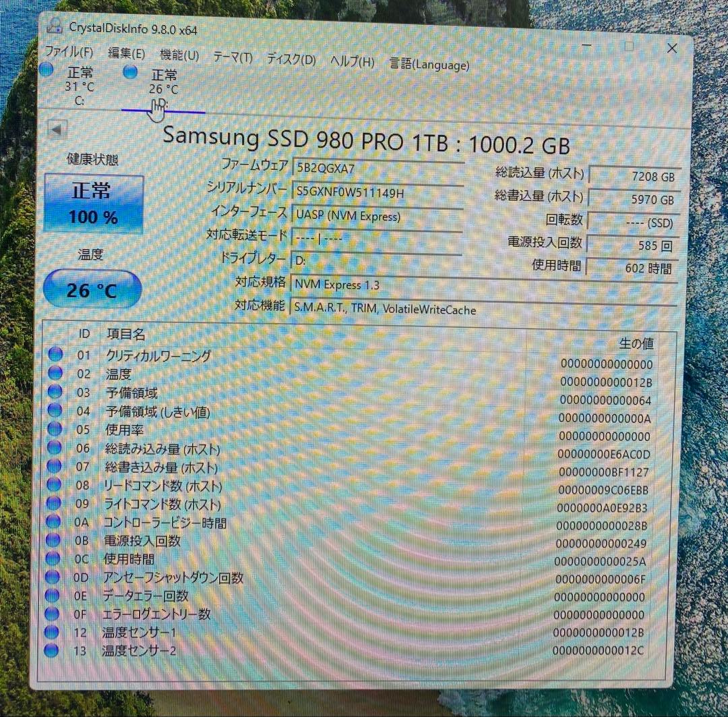728x717 pixels.
Task: Click total host writes value 5970 GB
Action: (x=634, y=199)
